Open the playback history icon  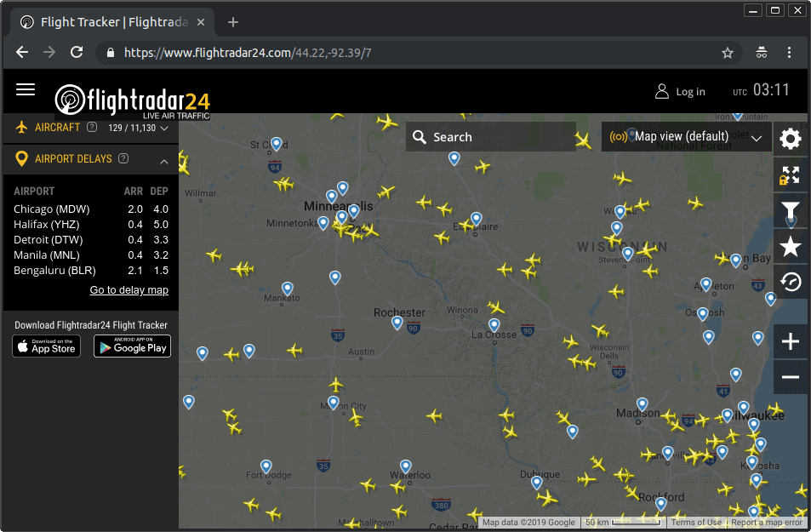pyautogui.click(x=791, y=282)
